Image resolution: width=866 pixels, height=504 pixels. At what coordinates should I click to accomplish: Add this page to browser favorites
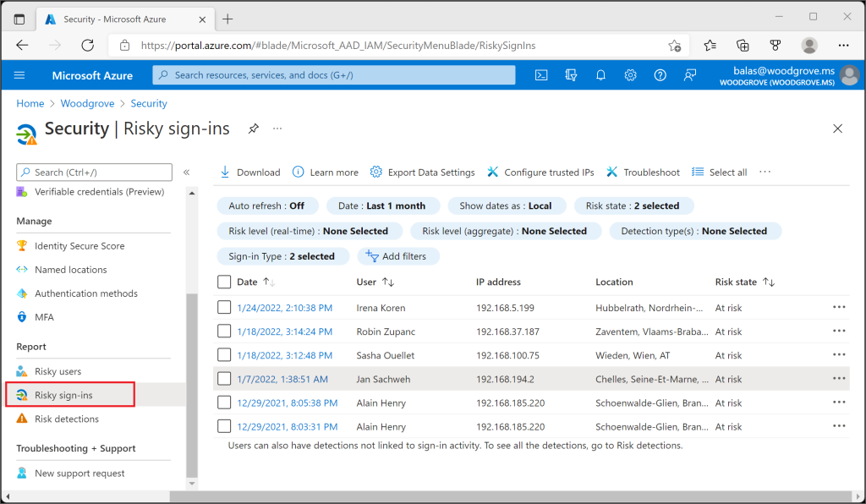coord(674,46)
